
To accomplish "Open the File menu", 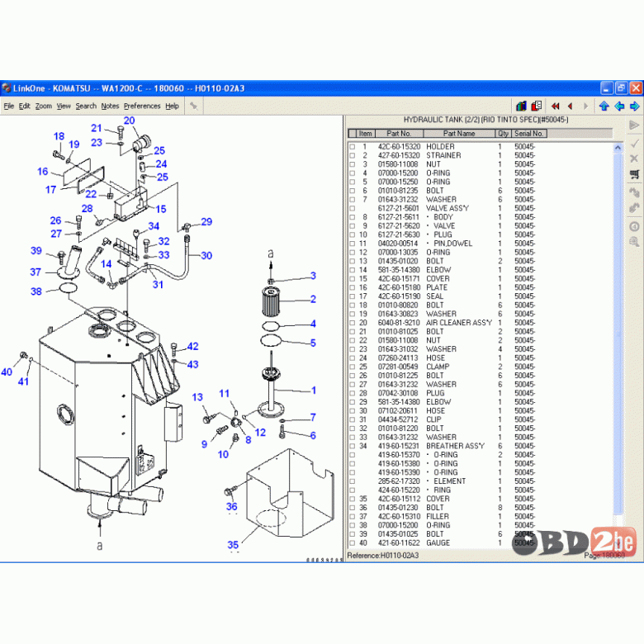I will click(x=8, y=106).
